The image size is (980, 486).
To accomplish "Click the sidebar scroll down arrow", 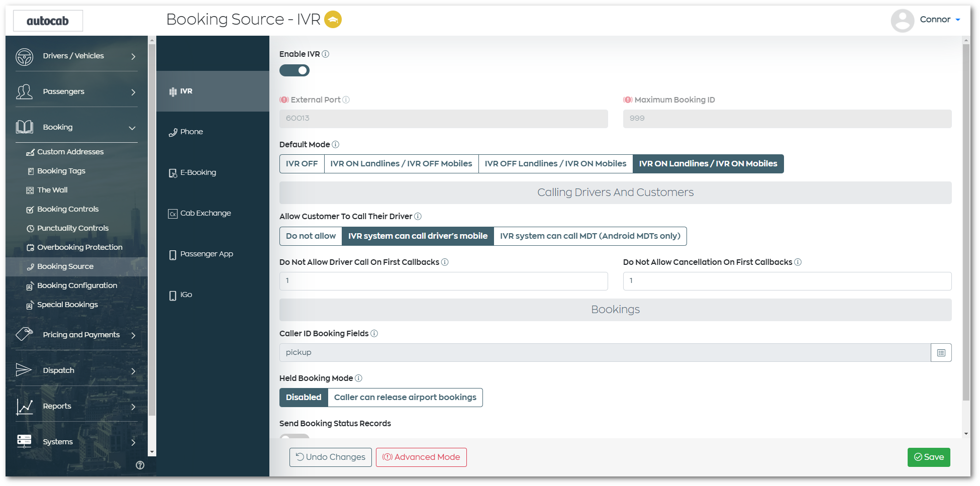I will [152, 452].
